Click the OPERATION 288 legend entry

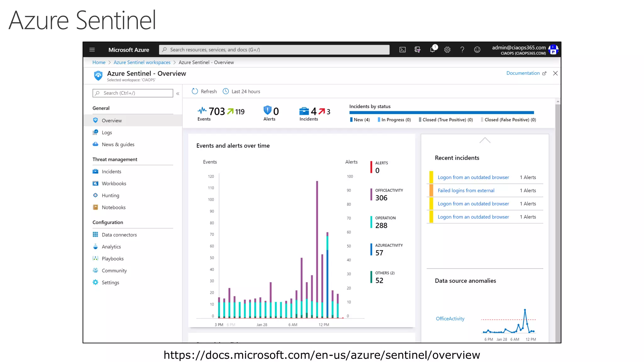coord(383,222)
